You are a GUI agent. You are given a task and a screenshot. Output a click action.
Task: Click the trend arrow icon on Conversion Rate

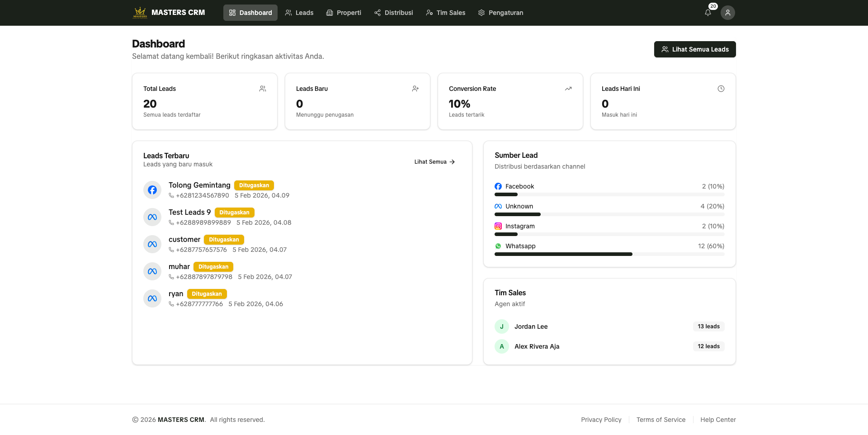[x=568, y=89]
